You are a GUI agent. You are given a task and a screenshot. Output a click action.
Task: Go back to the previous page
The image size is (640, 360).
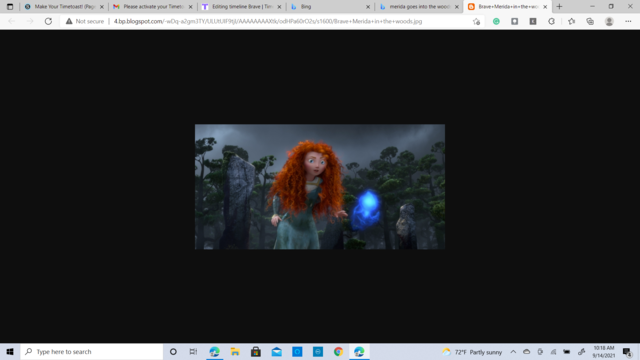11,21
